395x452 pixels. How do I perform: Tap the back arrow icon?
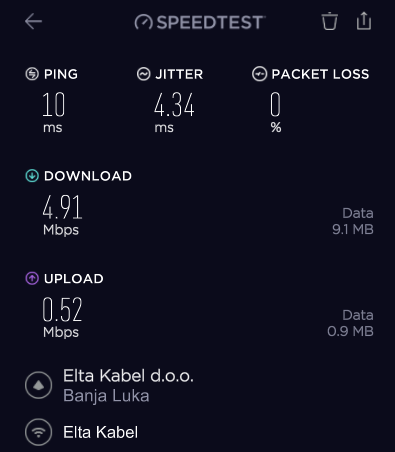coord(33,22)
